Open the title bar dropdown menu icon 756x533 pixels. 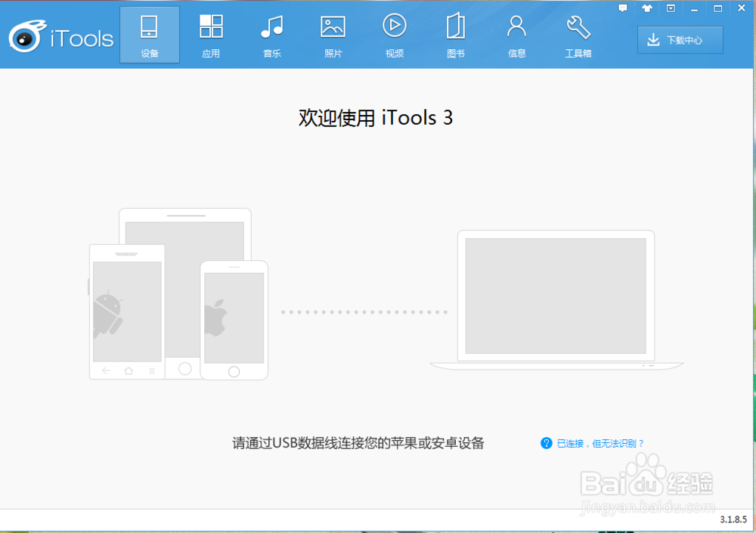tap(671, 8)
